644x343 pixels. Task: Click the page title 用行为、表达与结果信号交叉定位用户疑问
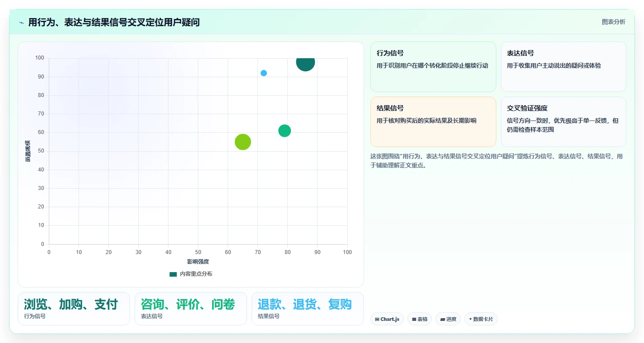point(114,22)
